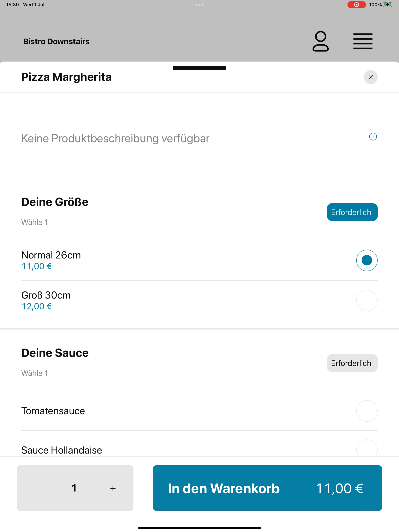Tap the Bistro Downstairs title
The height and width of the screenshot is (532, 399).
point(56,41)
